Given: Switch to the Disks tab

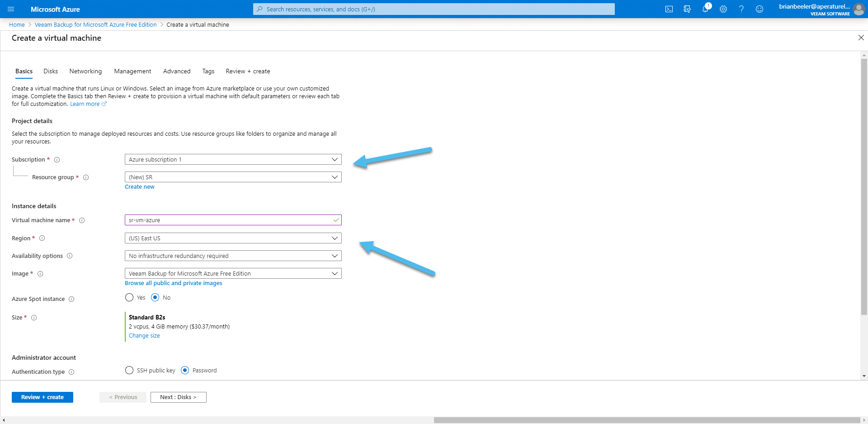Looking at the screenshot, I should (51, 71).
